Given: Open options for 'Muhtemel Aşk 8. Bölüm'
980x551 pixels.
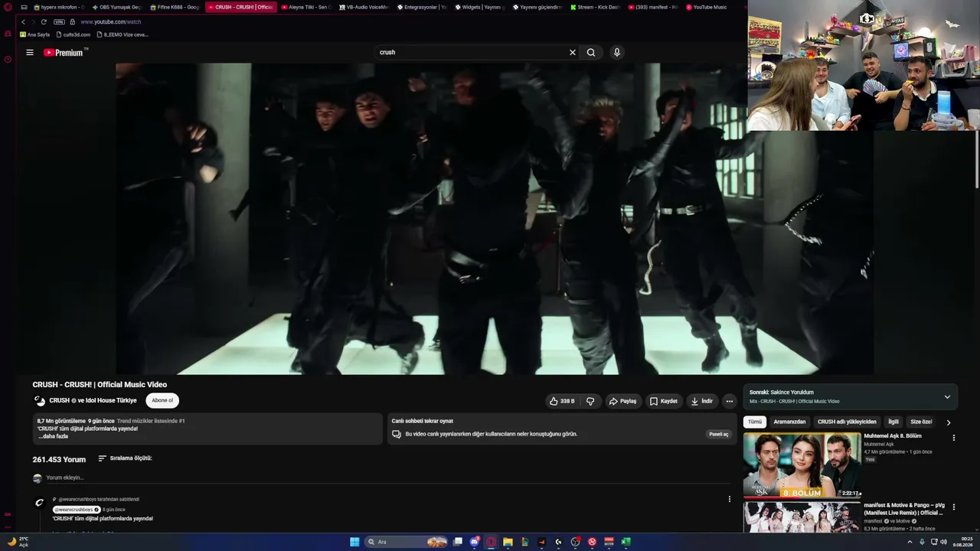Looking at the screenshot, I should tap(954, 438).
